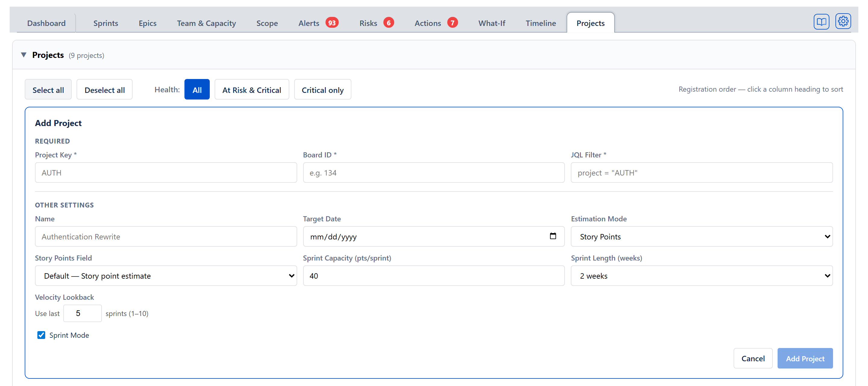Open the Story Points Field dropdown
The width and height of the screenshot is (868, 386).
coord(166,275)
